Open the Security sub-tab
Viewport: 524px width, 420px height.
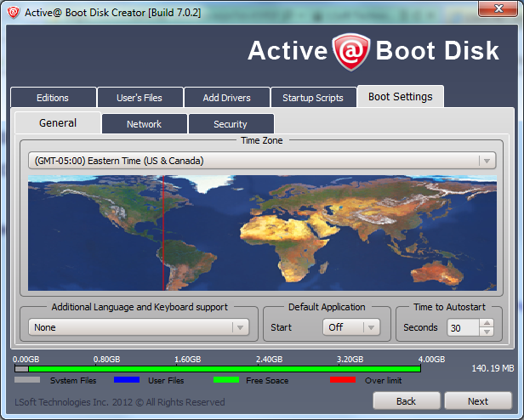[x=231, y=124]
